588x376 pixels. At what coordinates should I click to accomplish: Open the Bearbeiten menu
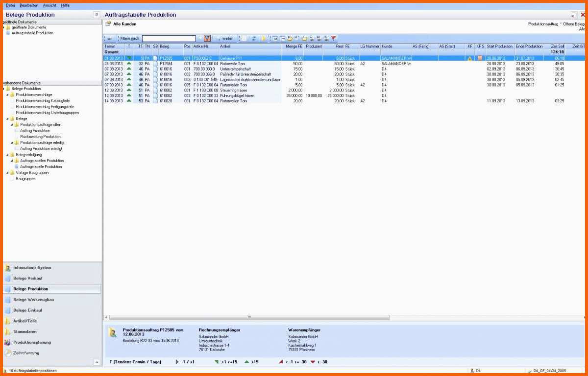[x=29, y=5]
